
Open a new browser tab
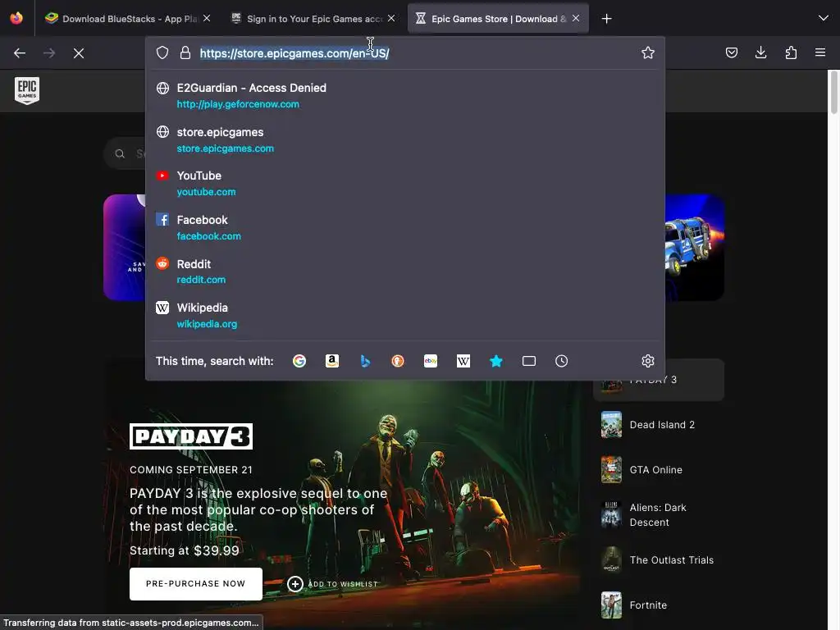pyautogui.click(x=606, y=19)
